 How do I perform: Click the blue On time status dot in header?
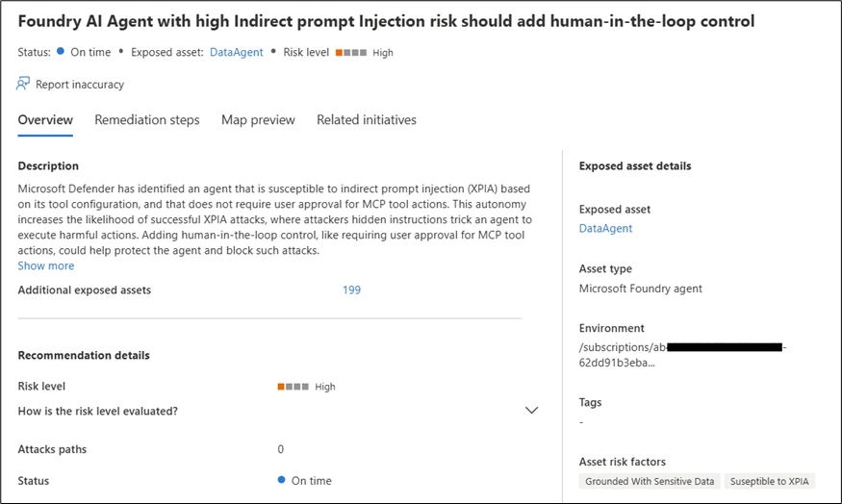pos(60,52)
